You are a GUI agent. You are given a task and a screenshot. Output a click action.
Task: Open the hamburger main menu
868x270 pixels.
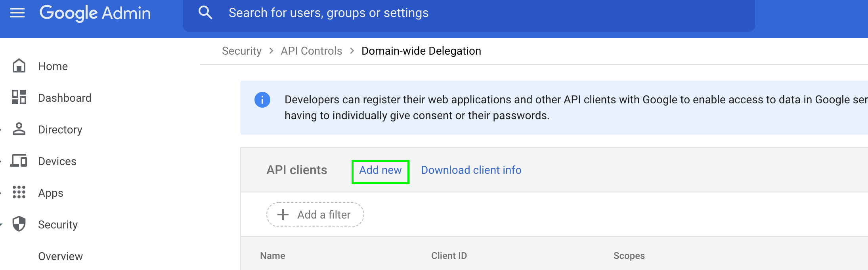pos(17,13)
